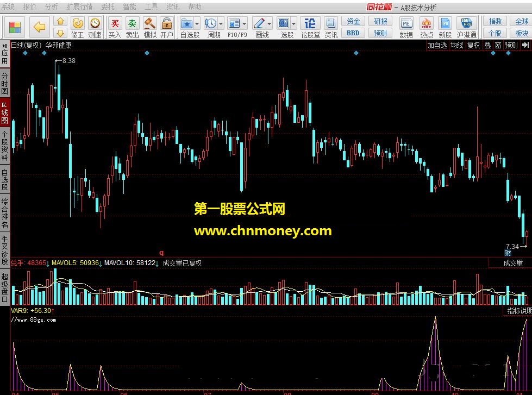Toggle the 均线 moving average display
The image size is (532, 395).
[x=456, y=45]
